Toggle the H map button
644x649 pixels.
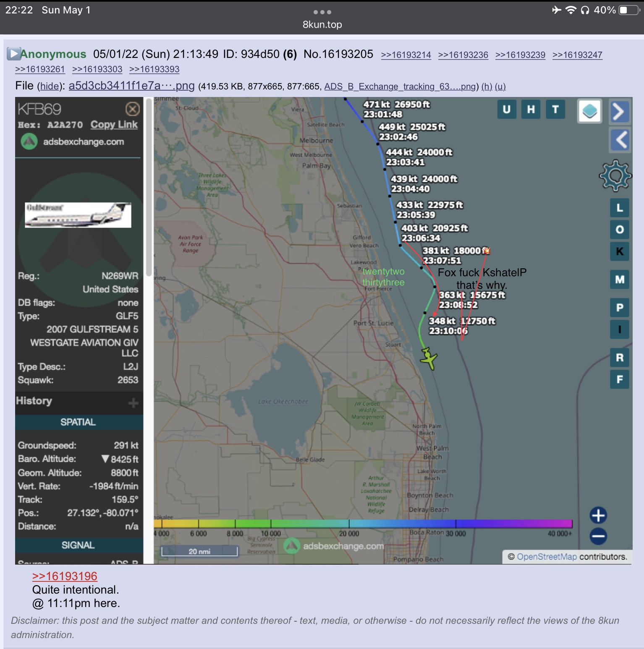(x=531, y=110)
